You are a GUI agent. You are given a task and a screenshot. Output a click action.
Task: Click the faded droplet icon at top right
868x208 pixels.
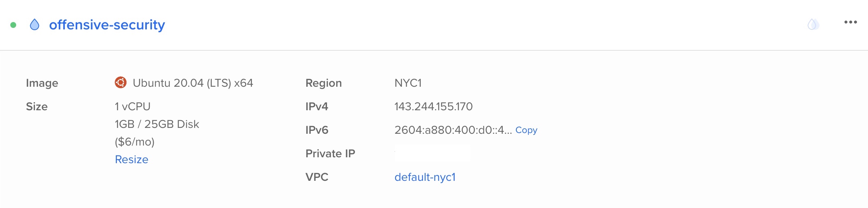[x=813, y=24]
